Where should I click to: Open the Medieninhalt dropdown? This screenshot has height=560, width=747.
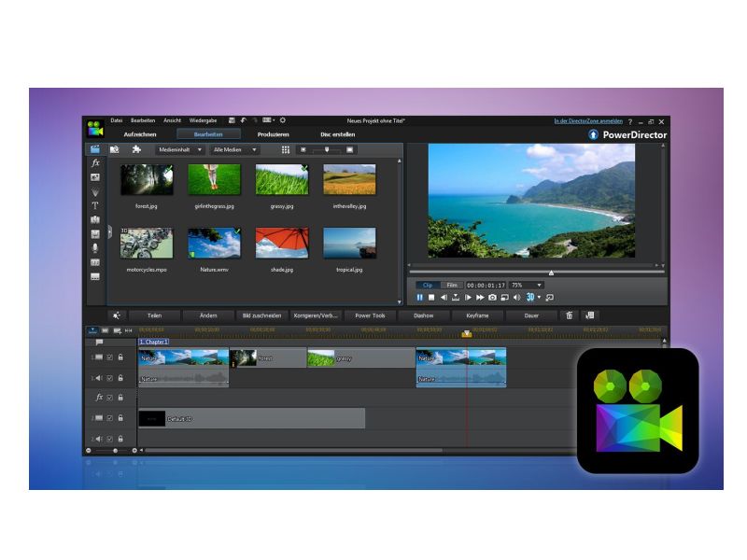pyautogui.click(x=180, y=150)
